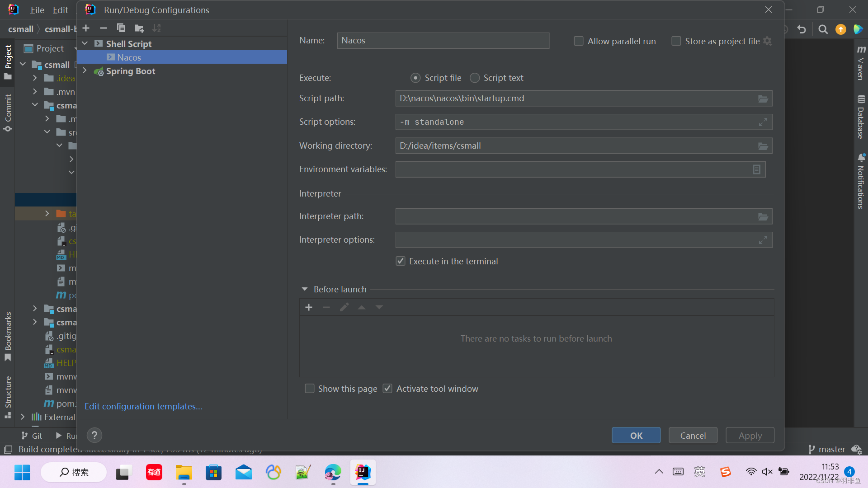The width and height of the screenshot is (868, 488).
Task: Add a before launch task
Action: coord(309,307)
